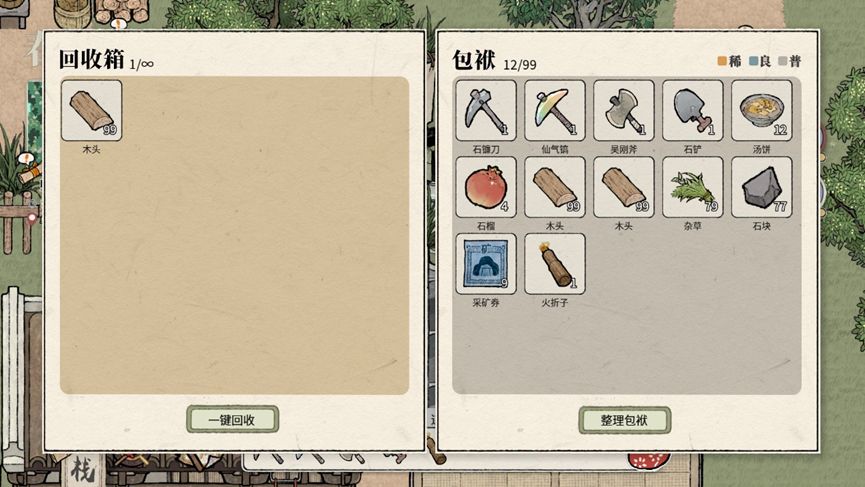Image resolution: width=865 pixels, height=487 pixels.
Task: Click the 一键回收 one-click recycle button
Action: 232,420
